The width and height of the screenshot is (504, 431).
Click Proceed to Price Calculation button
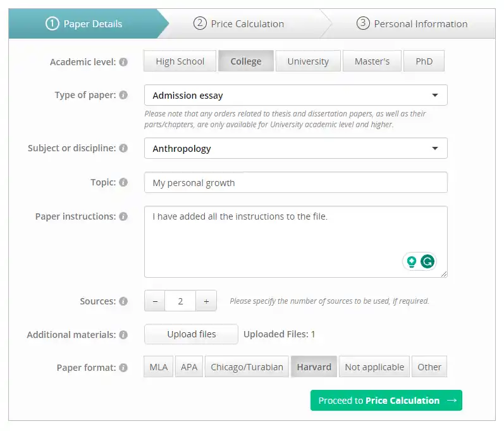(x=386, y=401)
